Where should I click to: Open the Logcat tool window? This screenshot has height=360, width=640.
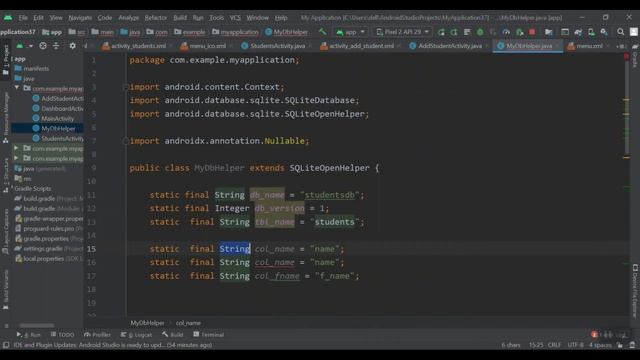[136, 335]
